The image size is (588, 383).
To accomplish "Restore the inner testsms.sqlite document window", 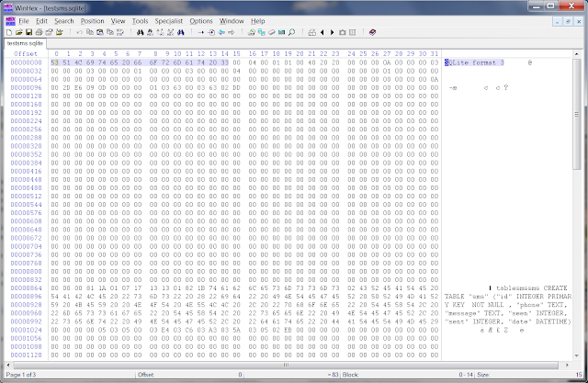I will click(x=568, y=22).
